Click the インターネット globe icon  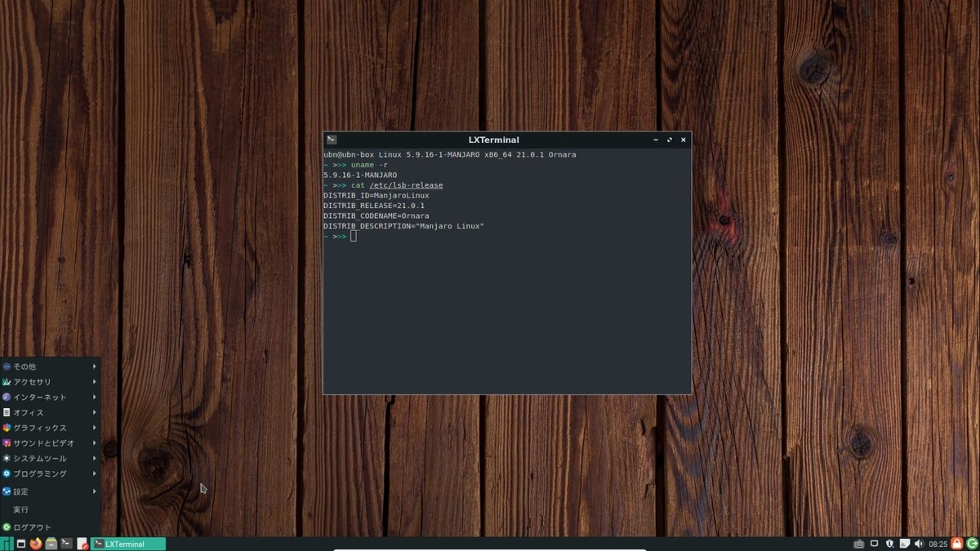pos(7,397)
